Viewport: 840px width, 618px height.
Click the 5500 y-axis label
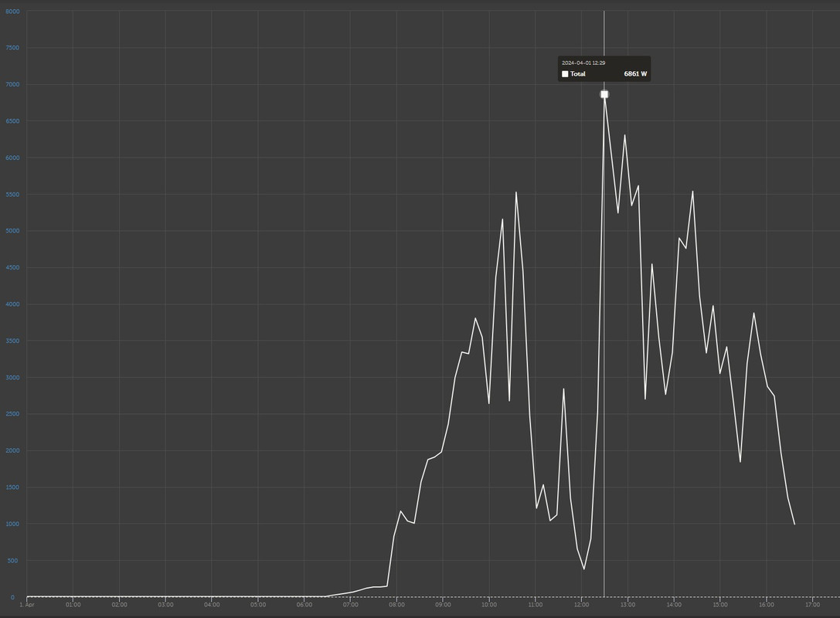(x=12, y=195)
